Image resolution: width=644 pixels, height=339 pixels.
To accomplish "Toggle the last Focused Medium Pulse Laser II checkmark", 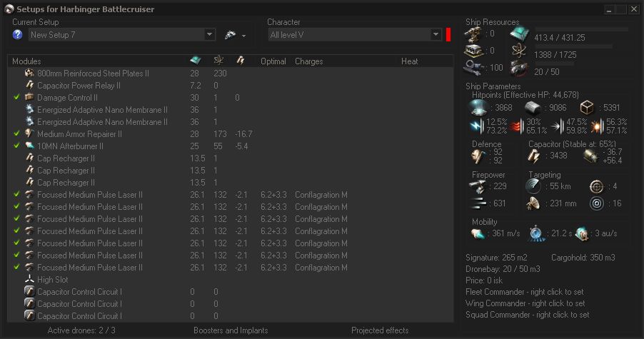I will coord(16,267).
